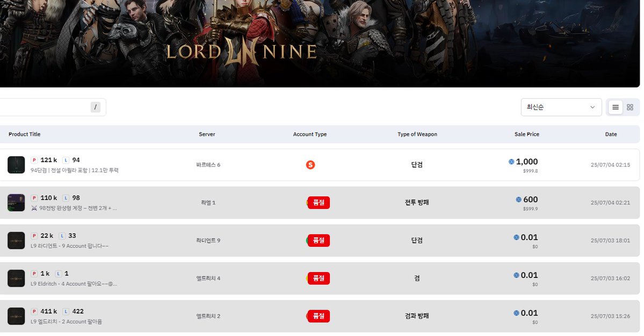This screenshot has height=336, width=644.
Task: Sort by Product Title column header
Action: pos(24,134)
